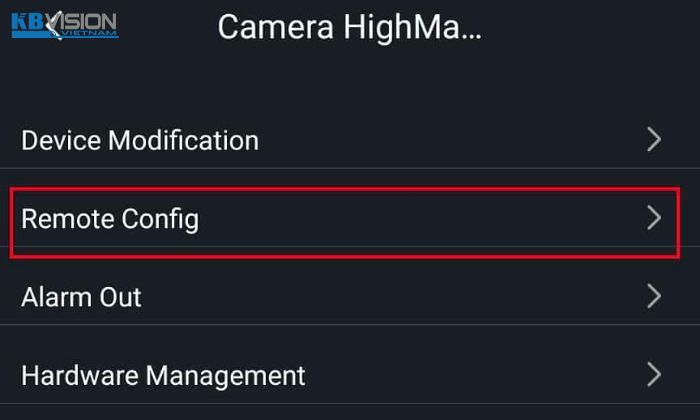Click the red highlight border around Remote Config
Viewport: 700px width, 420px height.
tap(345, 189)
